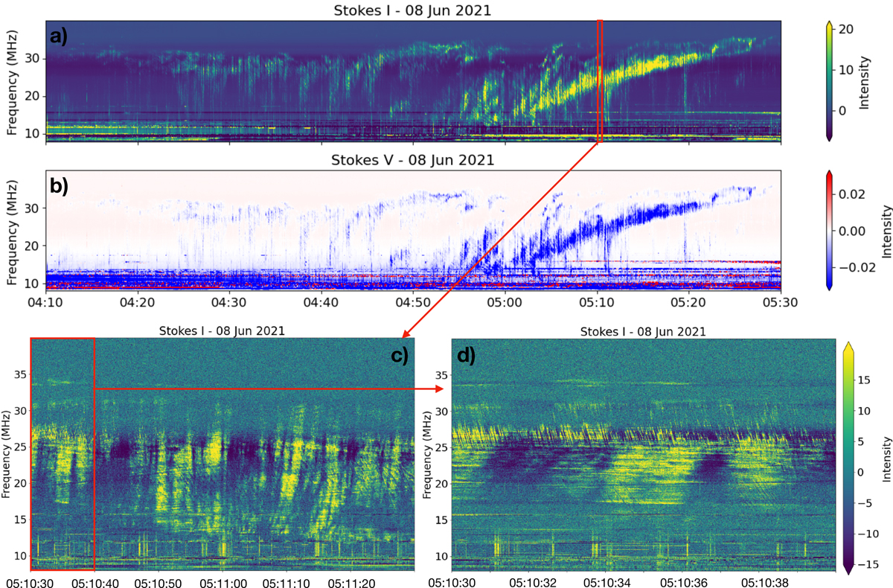Viewport: 893px width, 588px height.
Task: Click the panel label "a)"
Action: click(x=60, y=36)
